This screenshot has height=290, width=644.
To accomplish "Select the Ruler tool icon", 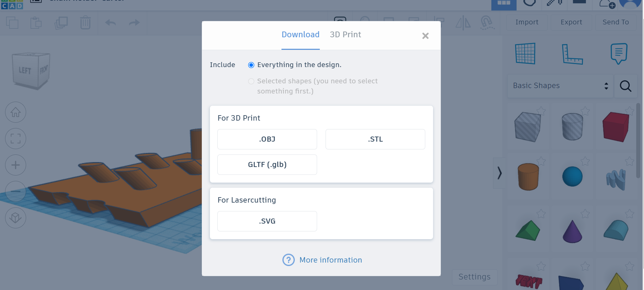I will tap(572, 54).
